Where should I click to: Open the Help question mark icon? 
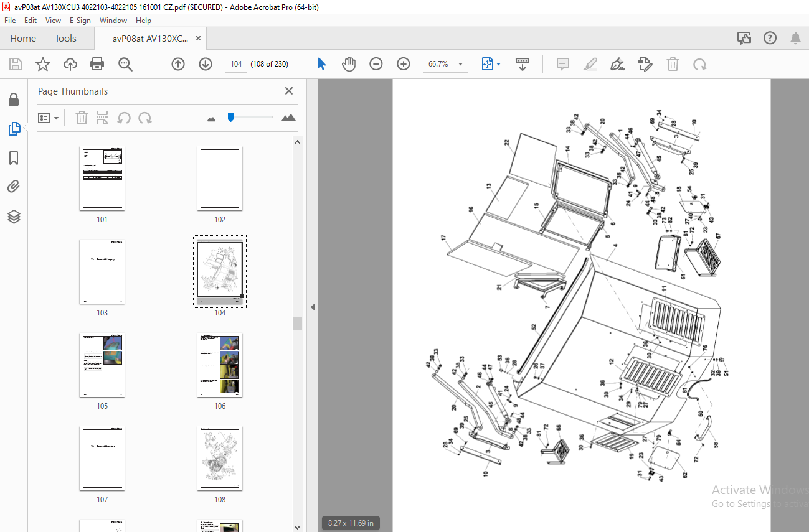[x=770, y=38]
